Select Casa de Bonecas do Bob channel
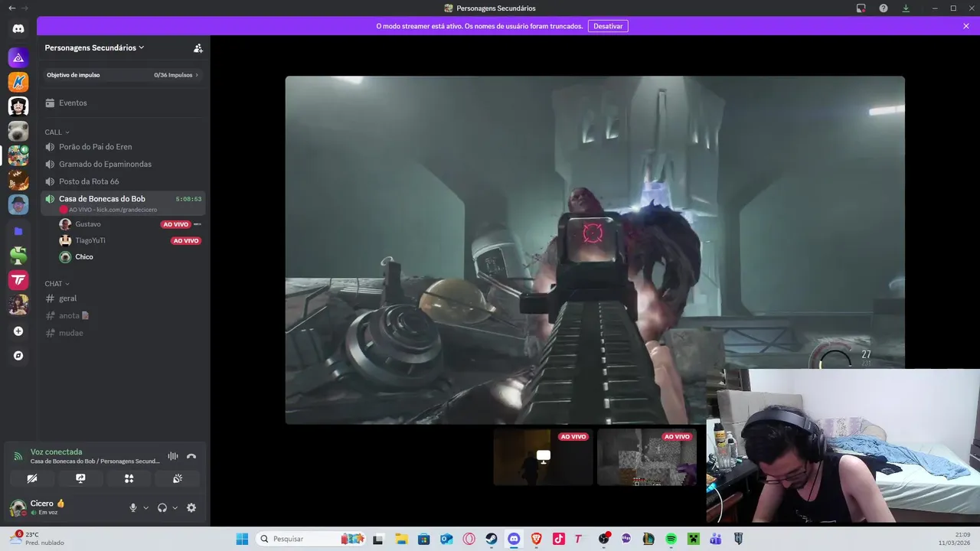Screen dimensions: 980x551 tap(122, 203)
